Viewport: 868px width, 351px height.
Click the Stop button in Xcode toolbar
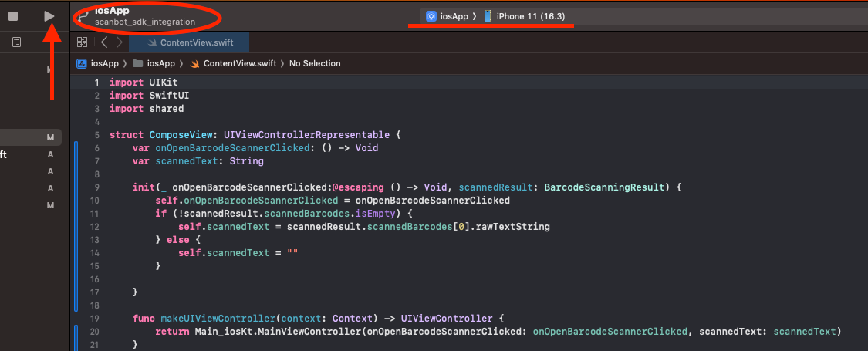coord(13,16)
